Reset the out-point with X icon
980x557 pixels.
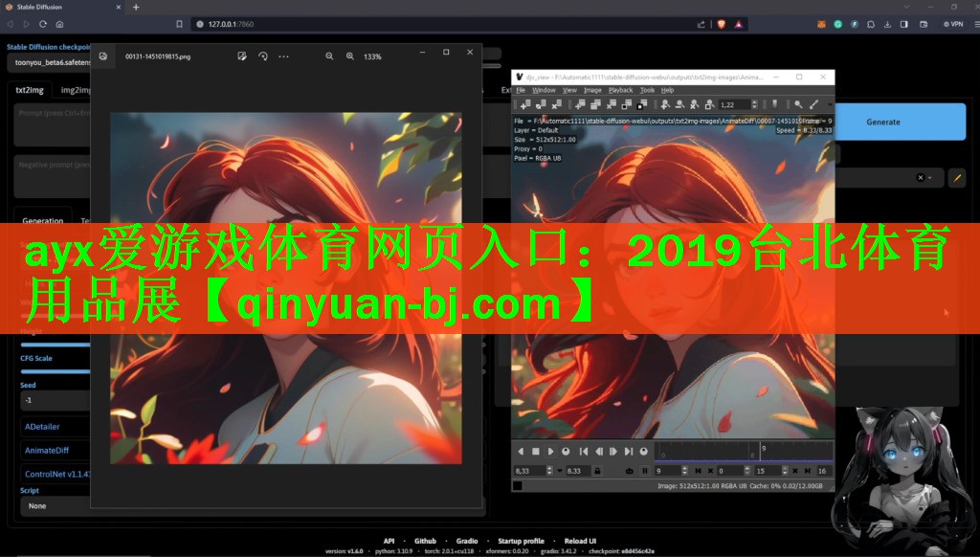795,471
